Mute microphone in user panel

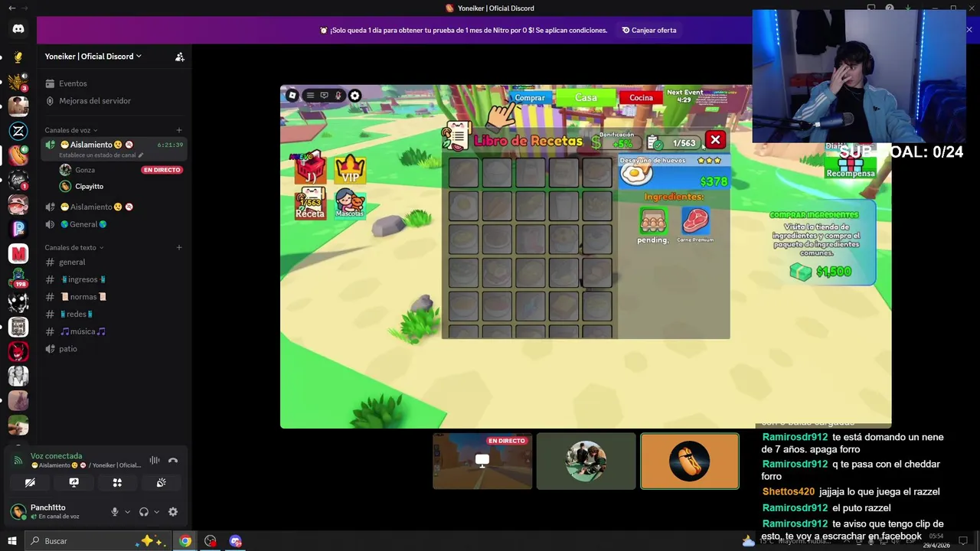tap(115, 512)
